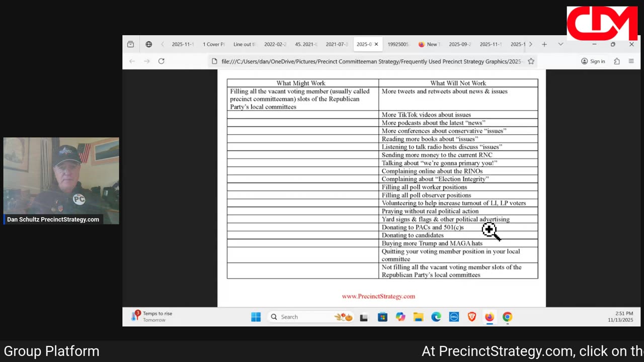Screen dimensions: 644x362
Task: Click the left tab-scroll arrow
Action: [163, 44]
